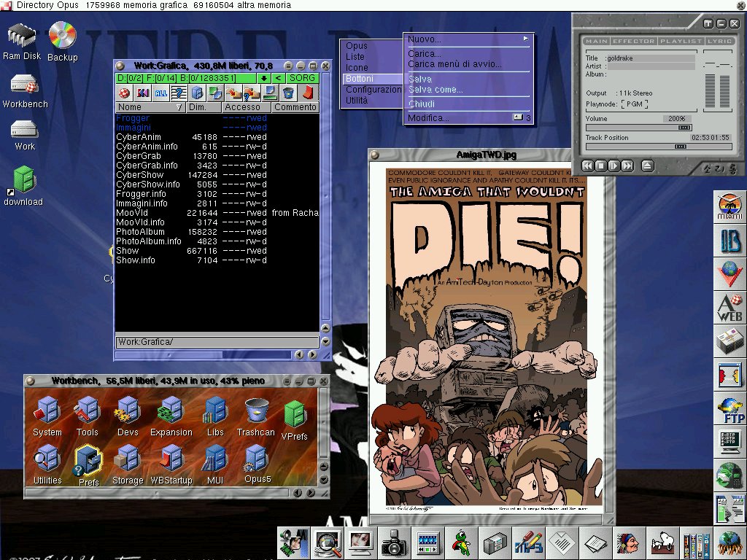Click the red L-shaped icon in the lister toolbar
Viewport: 747px width, 560px height.
[307, 93]
